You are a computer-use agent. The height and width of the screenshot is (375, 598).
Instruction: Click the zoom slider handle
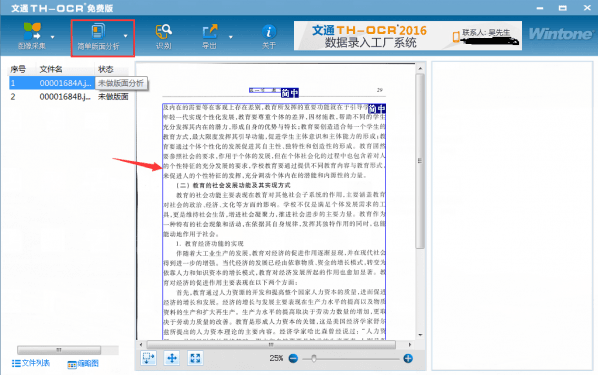coord(313,359)
